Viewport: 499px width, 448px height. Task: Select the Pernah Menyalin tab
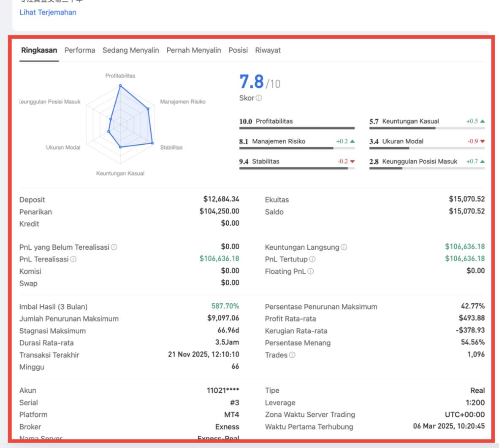coord(193,50)
